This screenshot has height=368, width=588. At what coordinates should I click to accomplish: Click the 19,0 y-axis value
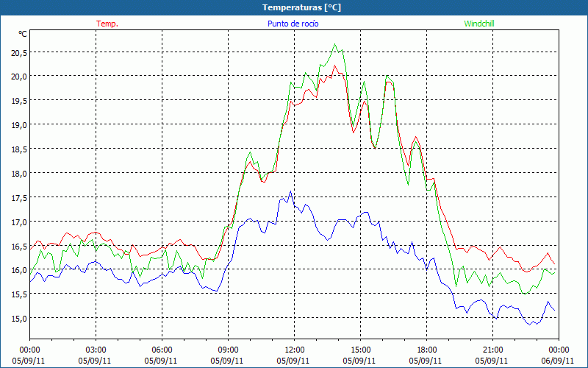(19, 125)
